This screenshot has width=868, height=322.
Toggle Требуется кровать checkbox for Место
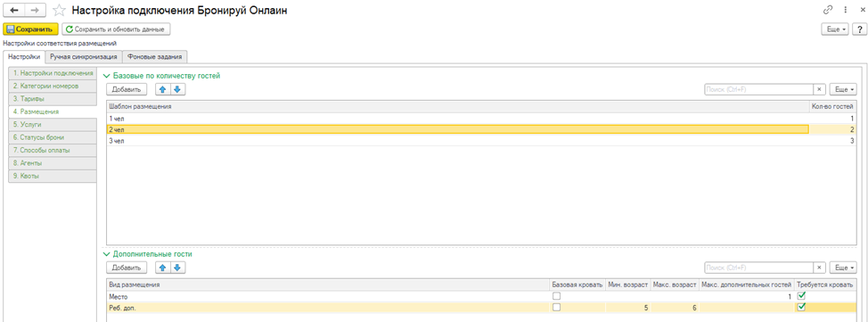coord(800,296)
